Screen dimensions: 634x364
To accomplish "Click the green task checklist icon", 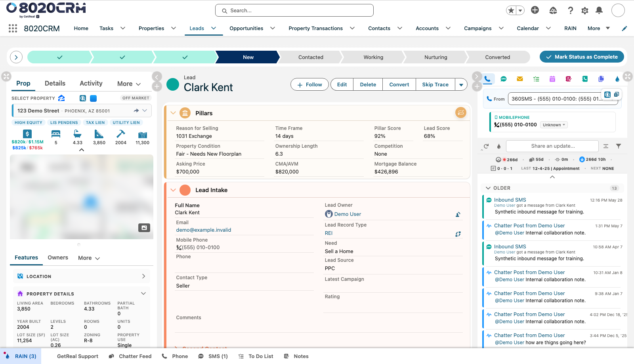I will pos(536,79).
